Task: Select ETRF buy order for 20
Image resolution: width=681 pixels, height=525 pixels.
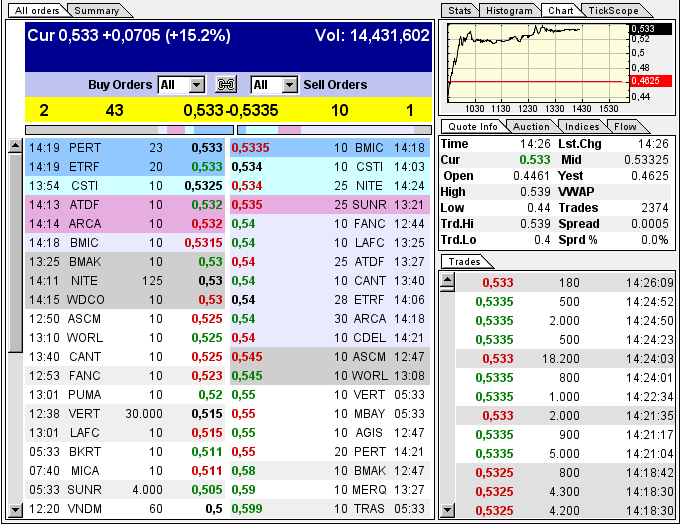Action: pyautogui.click(x=125, y=167)
